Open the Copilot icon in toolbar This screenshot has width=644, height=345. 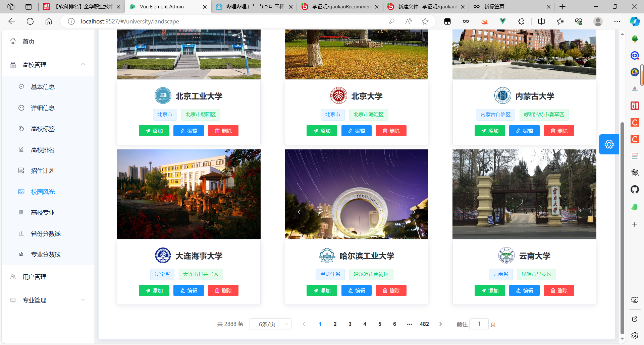[x=635, y=21]
